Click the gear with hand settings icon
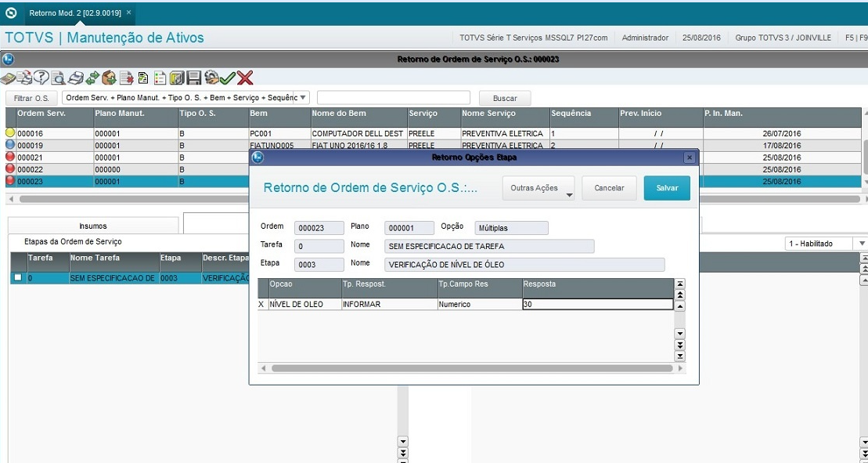The height and width of the screenshot is (463, 868). [x=211, y=78]
